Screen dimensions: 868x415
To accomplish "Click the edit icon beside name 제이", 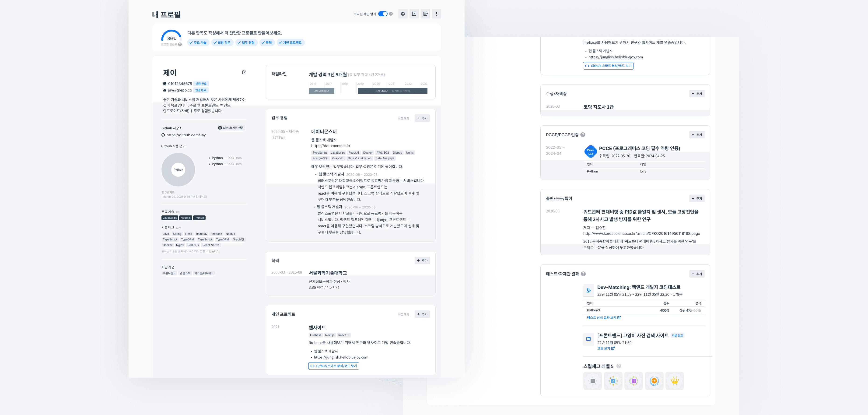I will click(244, 73).
